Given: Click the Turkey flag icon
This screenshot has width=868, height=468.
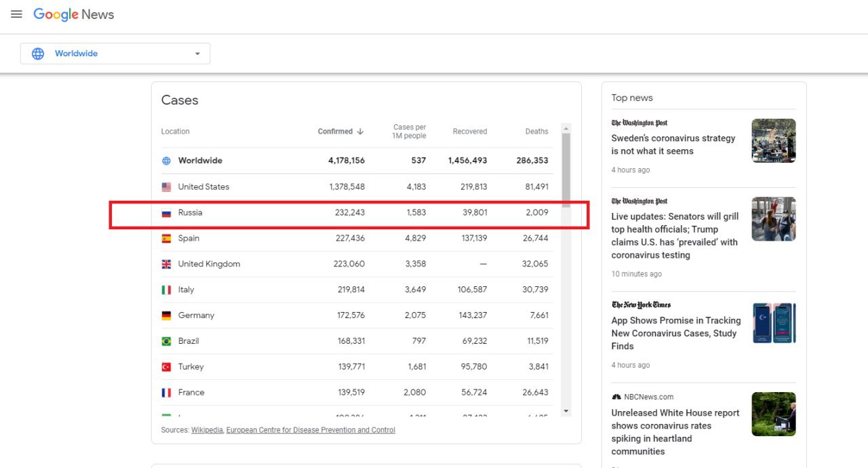Looking at the screenshot, I should tap(166, 367).
